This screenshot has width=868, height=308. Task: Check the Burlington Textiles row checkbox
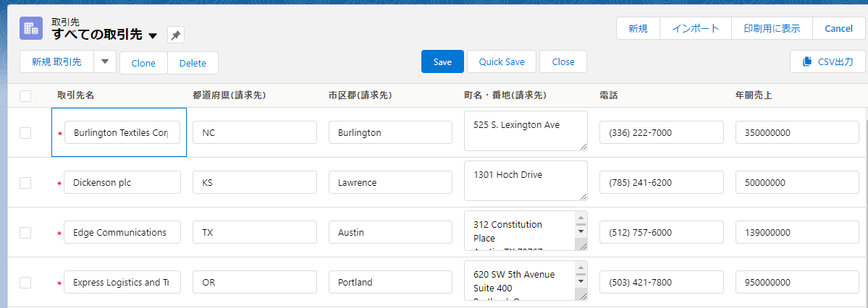25,133
